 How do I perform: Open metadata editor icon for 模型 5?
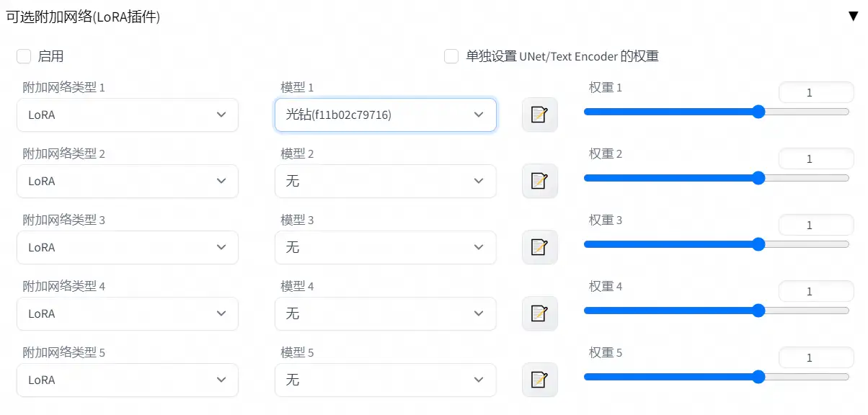click(540, 380)
